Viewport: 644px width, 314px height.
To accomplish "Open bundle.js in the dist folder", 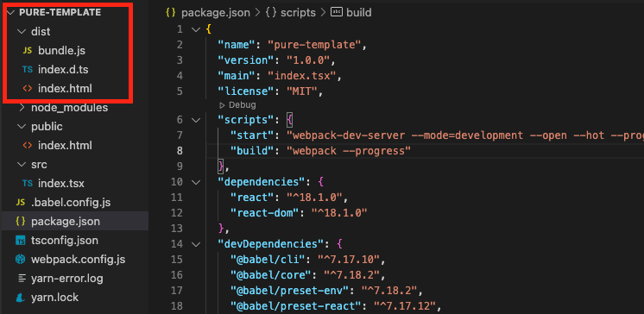I will (61, 51).
